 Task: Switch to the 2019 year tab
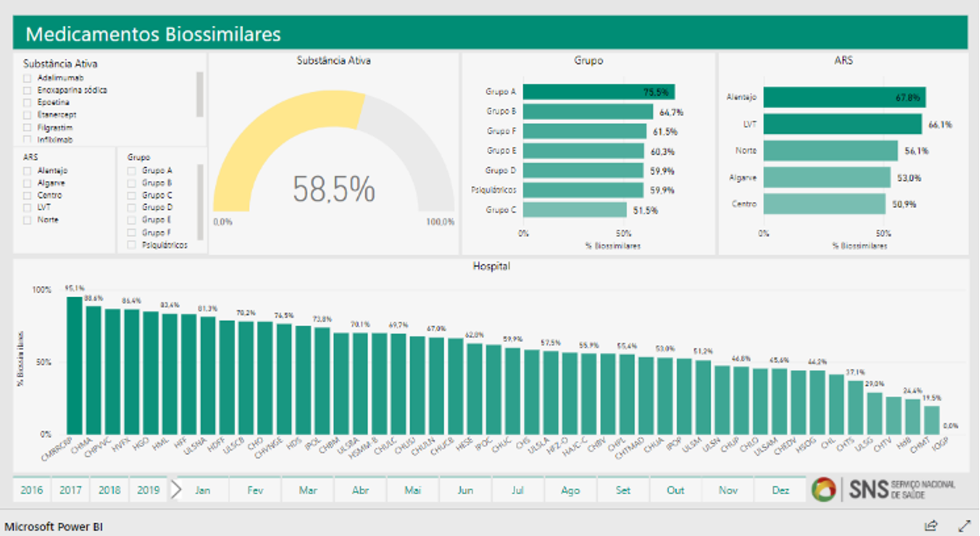point(149,490)
